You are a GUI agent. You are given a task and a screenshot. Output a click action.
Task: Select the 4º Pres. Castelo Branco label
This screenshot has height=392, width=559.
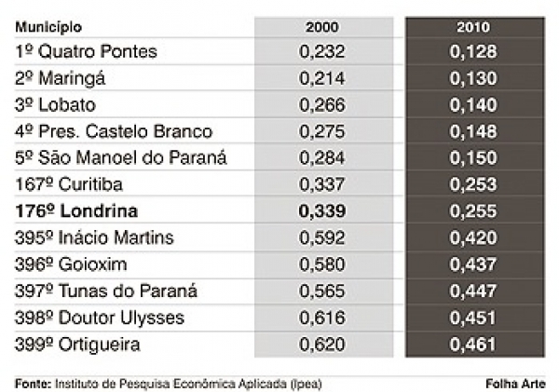pos(114,131)
